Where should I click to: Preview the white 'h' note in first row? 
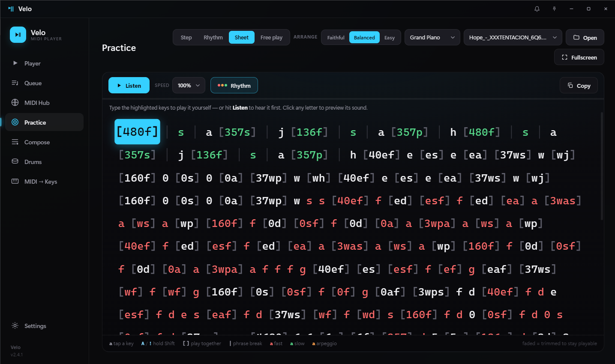[453, 132]
